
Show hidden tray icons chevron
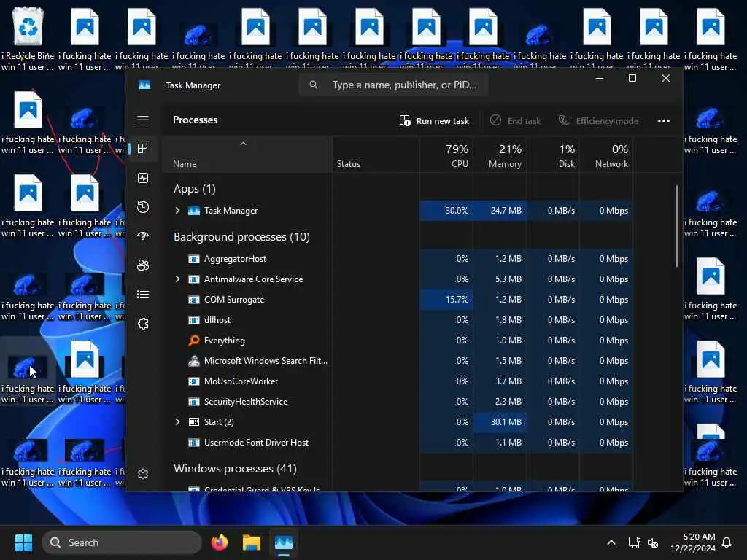point(611,542)
